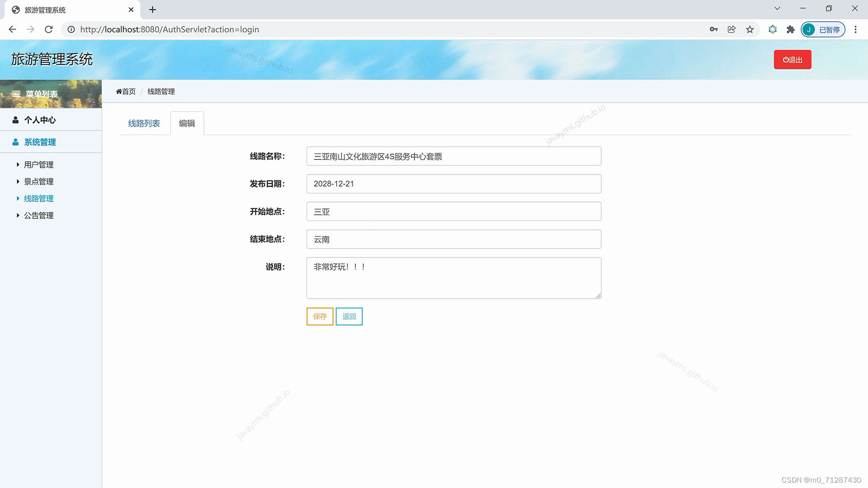Viewport: 868px width, 488px height.
Task: Click the 保存 save button
Action: pos(320,316)
